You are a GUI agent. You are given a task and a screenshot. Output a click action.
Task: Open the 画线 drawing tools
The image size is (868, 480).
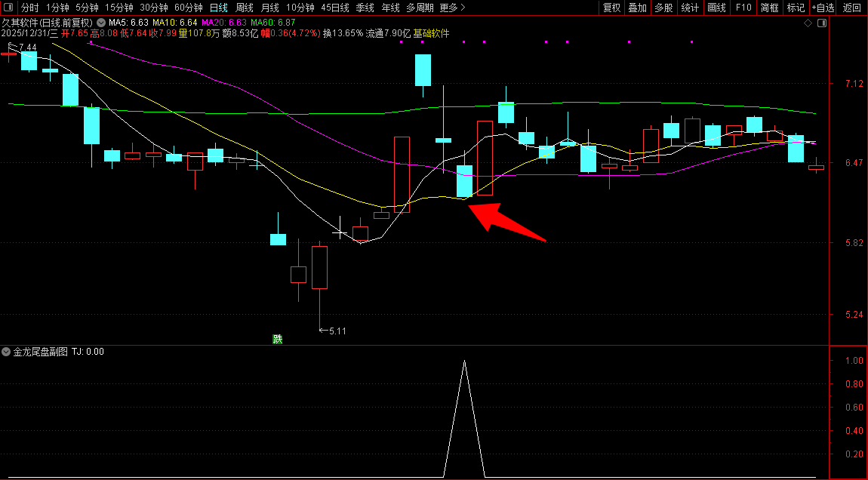pos(716,8)
